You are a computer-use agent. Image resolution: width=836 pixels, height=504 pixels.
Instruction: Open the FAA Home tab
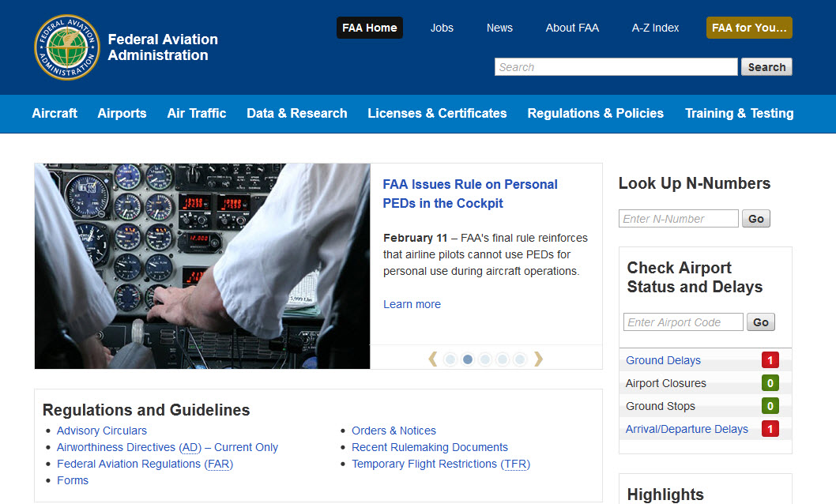pyautogui.click(x=370, y=28)
